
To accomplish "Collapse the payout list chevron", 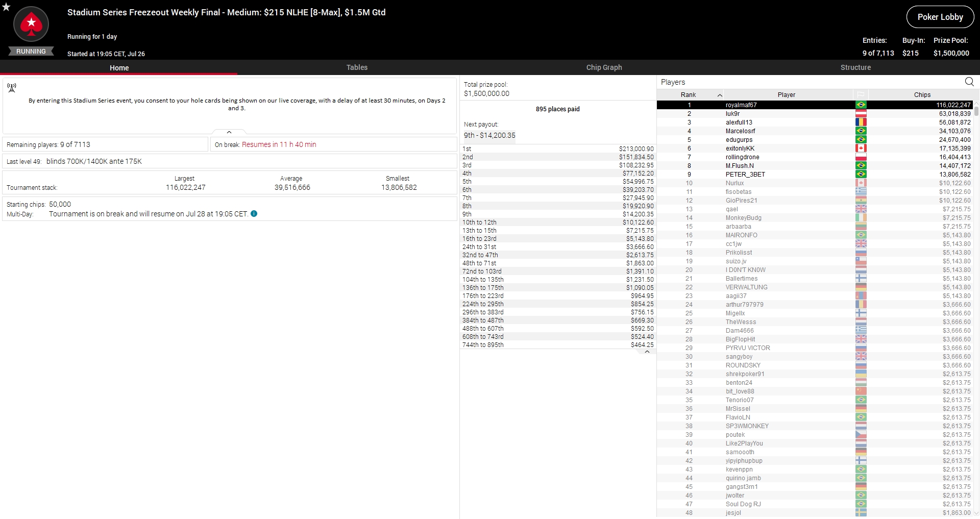I will coord(647,352).
